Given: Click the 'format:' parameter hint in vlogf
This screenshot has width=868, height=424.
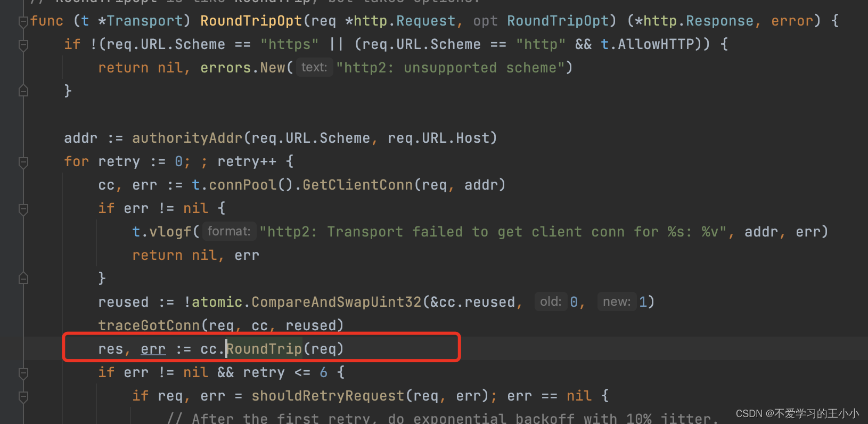Looking at the screenshot, I should (229, 231).
